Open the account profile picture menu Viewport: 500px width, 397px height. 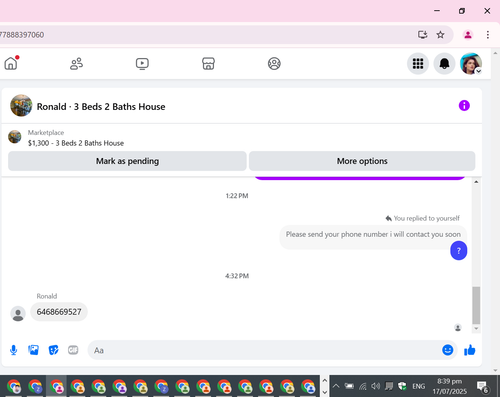471,63
